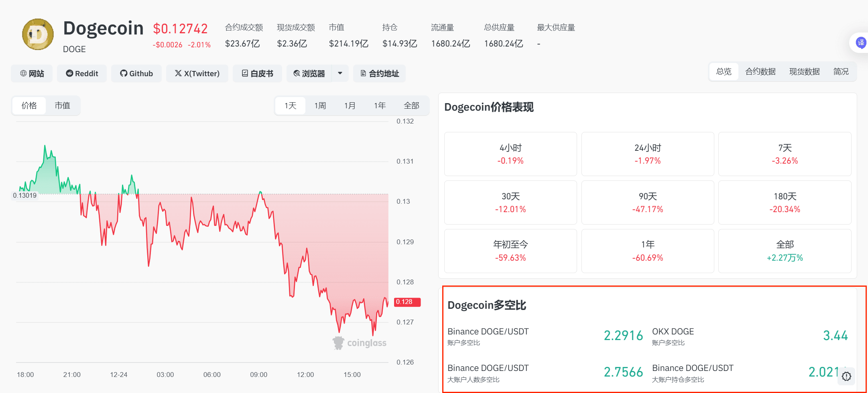
Task: Open the 网站 website link
Action: click(32, 73)
